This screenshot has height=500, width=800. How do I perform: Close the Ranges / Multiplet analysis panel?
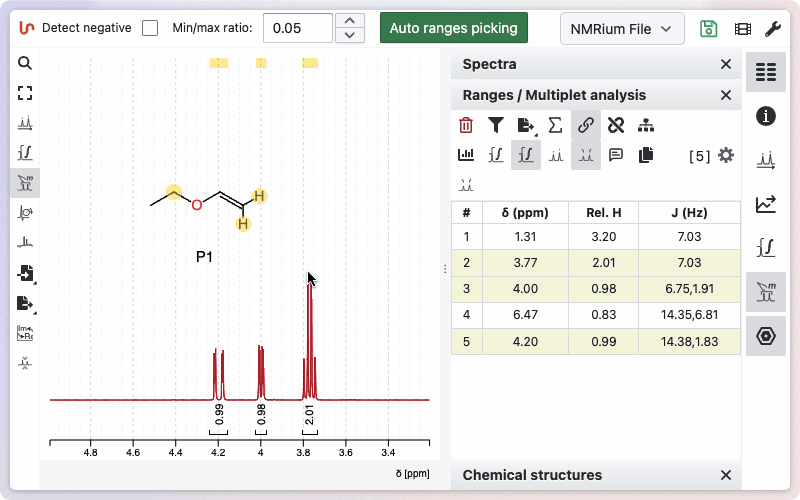click(726, 95)
